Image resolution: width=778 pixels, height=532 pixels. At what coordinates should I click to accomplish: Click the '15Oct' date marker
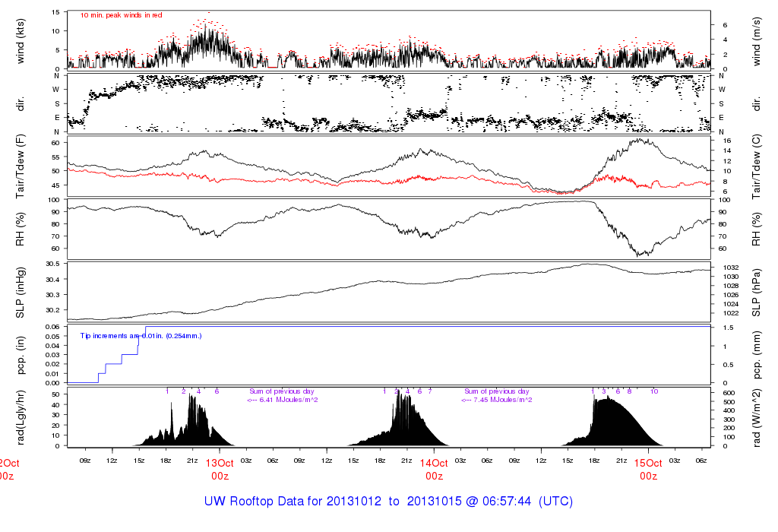(x=649, y=463)
